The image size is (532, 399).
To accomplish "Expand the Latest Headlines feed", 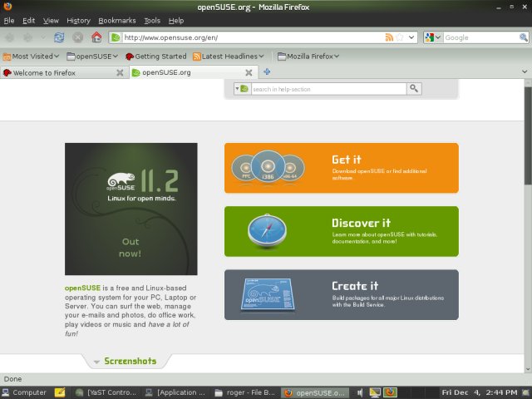I will click(x=228, y=57).
